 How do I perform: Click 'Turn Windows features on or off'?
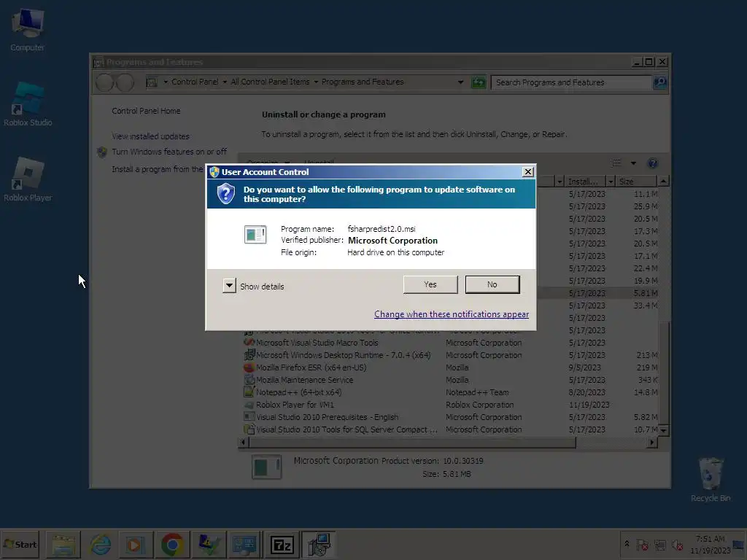[x=169, y=152]
